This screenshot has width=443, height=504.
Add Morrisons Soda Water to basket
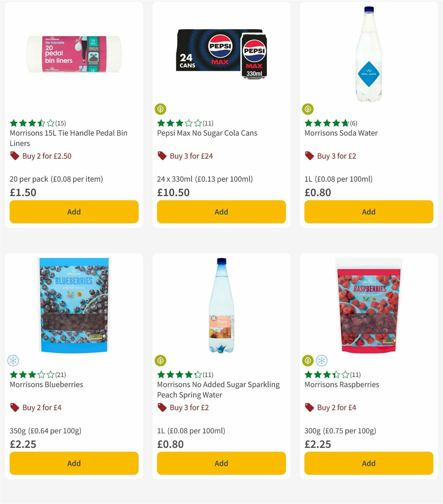[368, 212]
